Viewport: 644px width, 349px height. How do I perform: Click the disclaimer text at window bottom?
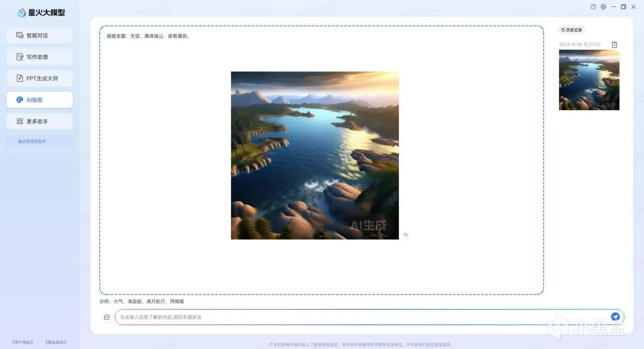(x=362, y=345)
